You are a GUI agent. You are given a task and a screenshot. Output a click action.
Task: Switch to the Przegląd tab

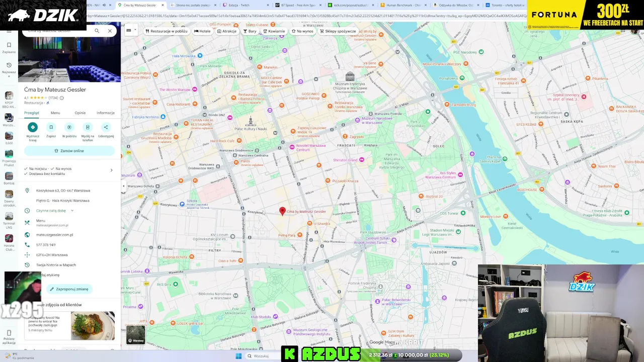coord(31,113)
